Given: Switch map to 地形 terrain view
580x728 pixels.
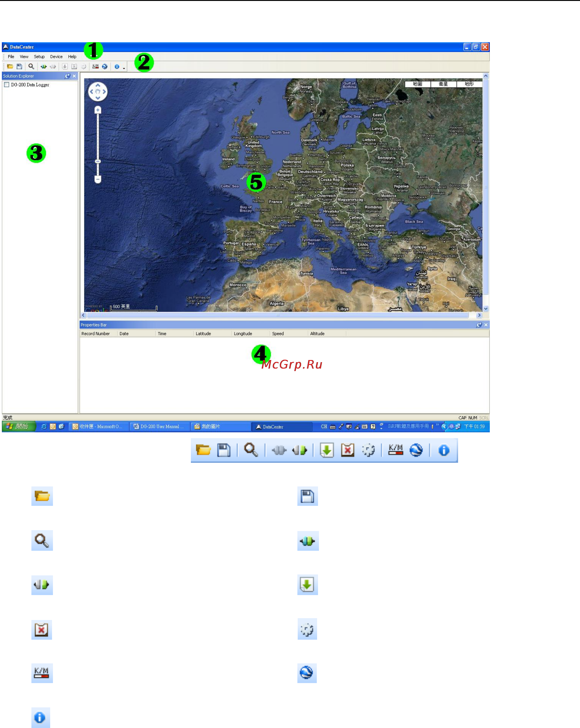Looking at the screenshot, I should click(x=469, y=84).
